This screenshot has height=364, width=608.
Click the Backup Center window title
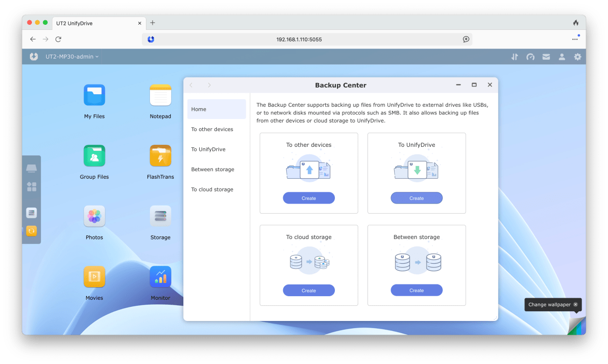tap(340, 85)
